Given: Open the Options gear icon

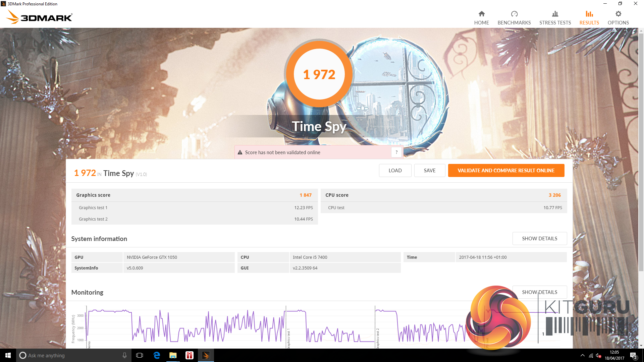Looking at the screenshot, I should (x=618, y=14).
